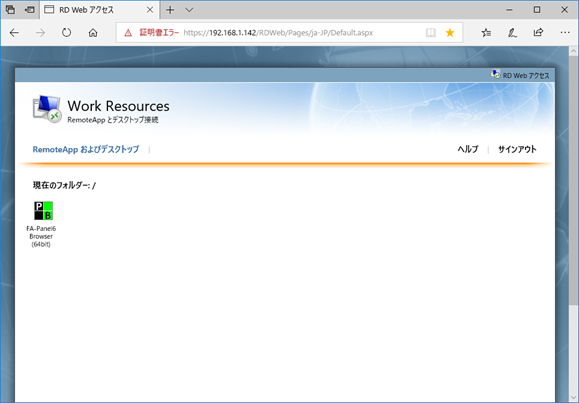Open the browser home page icon
The height and width of the screenshot is (403, 579).
(93, 33)
